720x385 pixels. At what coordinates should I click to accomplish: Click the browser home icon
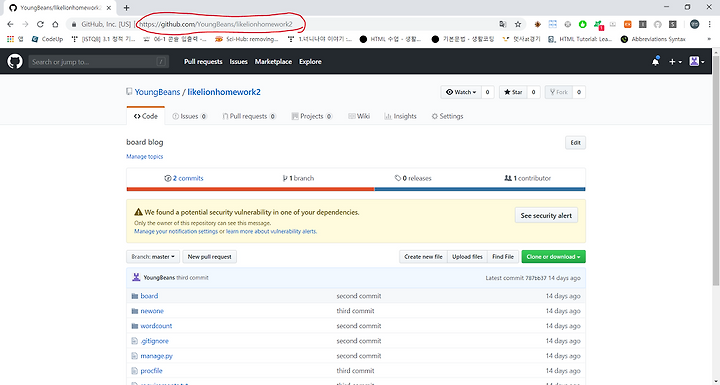pyautogui.click(x=55, y=24)
